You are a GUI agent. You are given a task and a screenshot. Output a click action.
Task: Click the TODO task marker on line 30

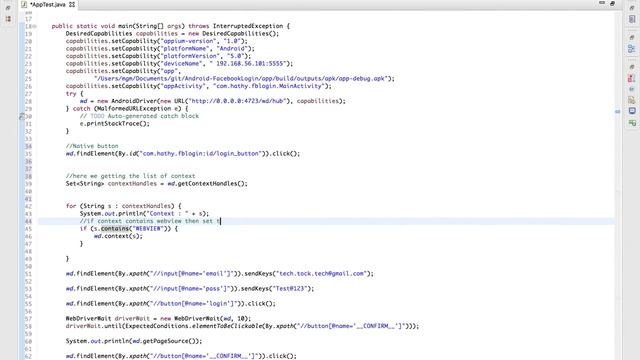click(x=22, y=116)
